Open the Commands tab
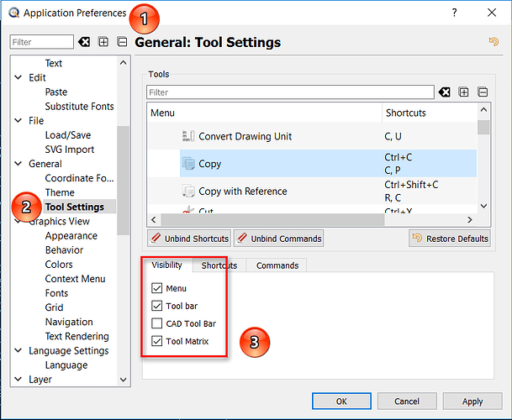Viewport: 512px width, 420px height. pyautogui.click(x=277, y=265)
